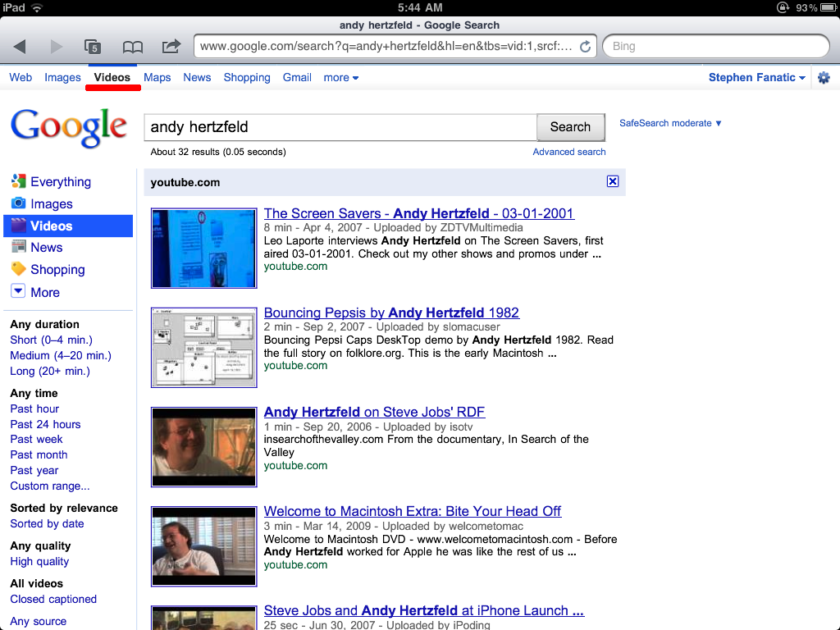Tap the share action icon

(171, 47)
